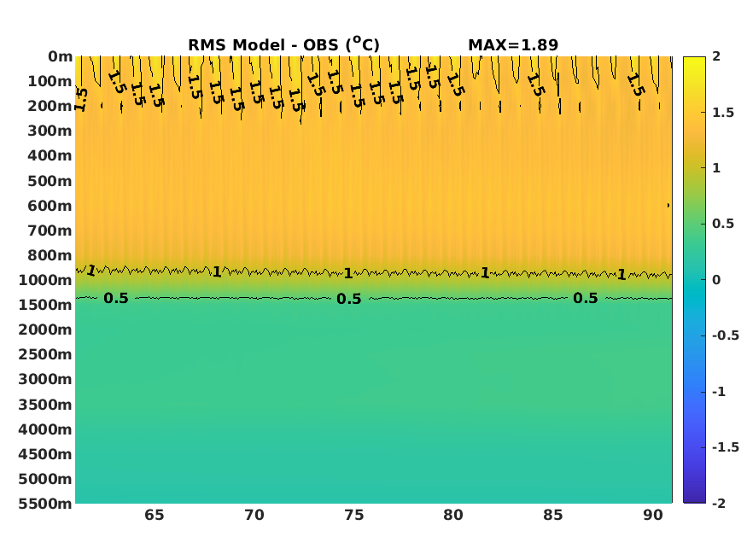Click the "MAX=1.89" text above the plot

pyautogui.click(x=513, y=44)
